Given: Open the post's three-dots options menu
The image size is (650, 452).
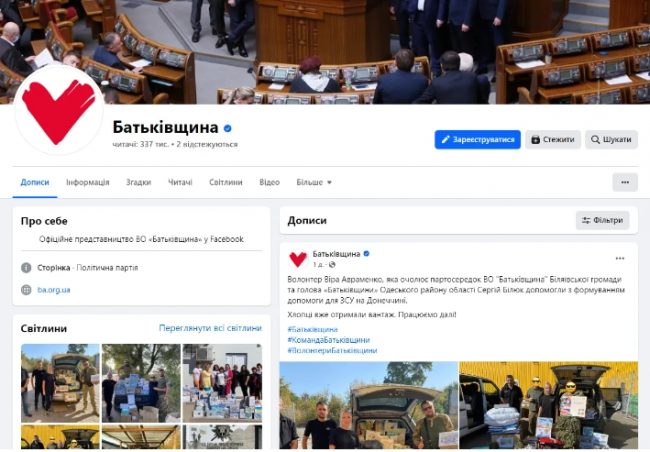Looking at the screenshot, I should tap(620, 258).
